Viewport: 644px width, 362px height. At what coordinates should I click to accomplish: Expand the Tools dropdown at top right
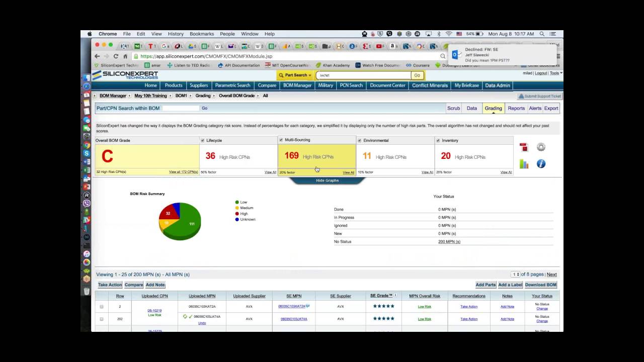556,73
